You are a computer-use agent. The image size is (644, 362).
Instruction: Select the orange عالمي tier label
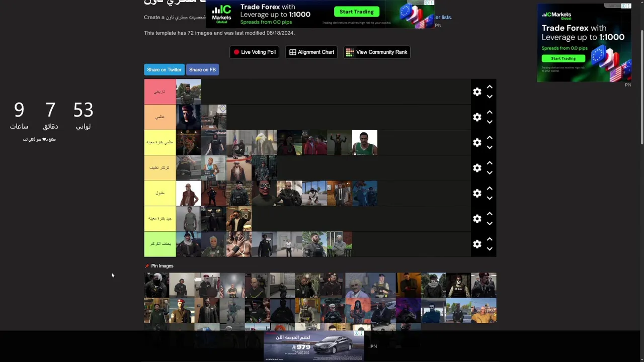coord(160,117)
